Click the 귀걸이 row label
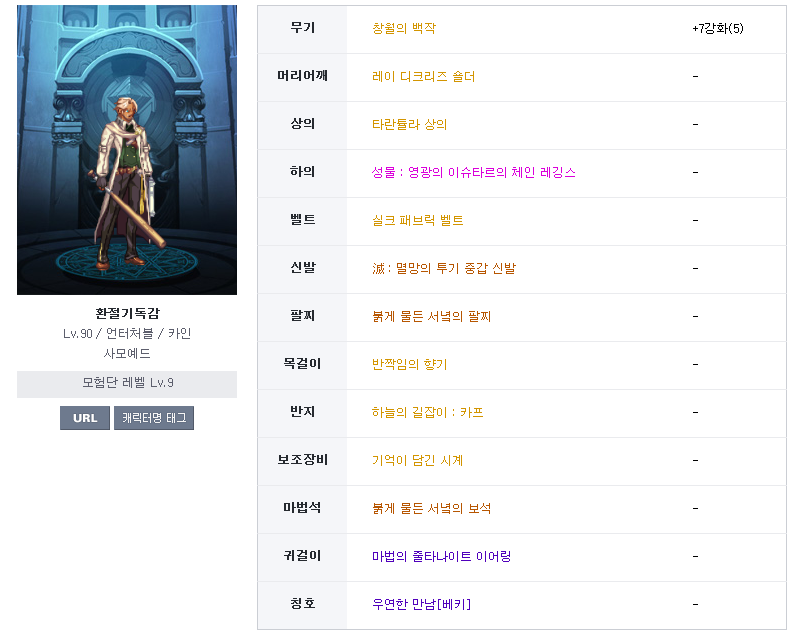Image resolution: width=796 pixels, height=642 pixels. pyautogui.click(x=303, y=556)
